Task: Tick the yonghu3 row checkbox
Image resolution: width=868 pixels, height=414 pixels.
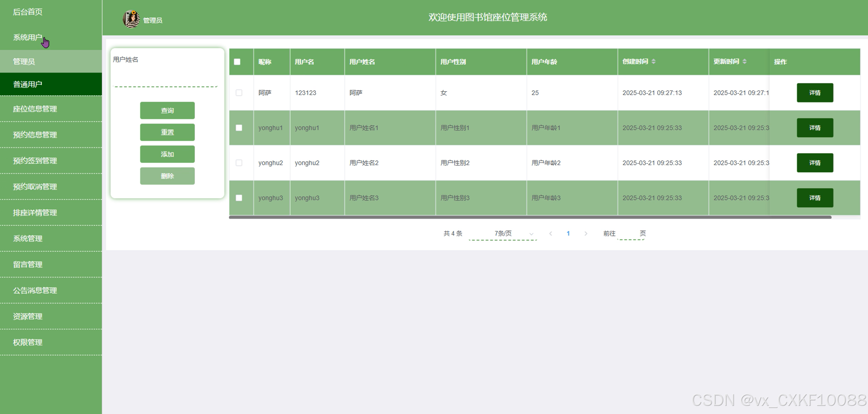Action: pos(239,198)
